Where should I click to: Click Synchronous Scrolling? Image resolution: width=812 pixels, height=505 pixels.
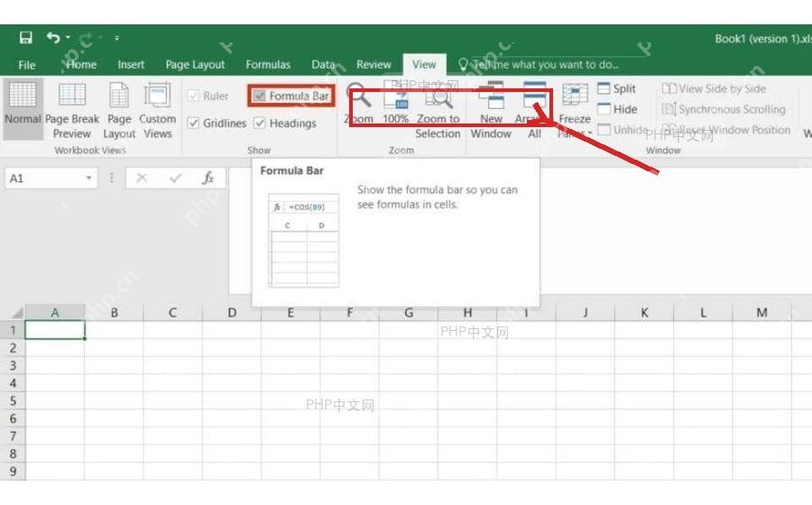(724, 109)
